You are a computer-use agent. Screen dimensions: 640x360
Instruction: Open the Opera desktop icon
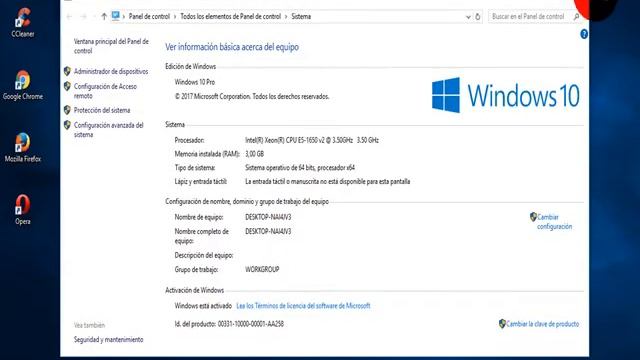pos(23,210)
